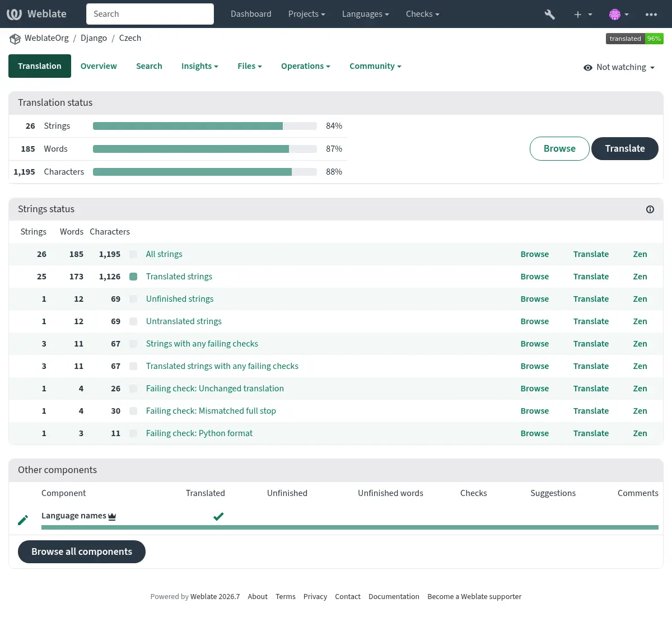The width and height of the screenshot is (672, 636).
Task: Open Failing check: Unchanged translation
Action: [215, 389]
